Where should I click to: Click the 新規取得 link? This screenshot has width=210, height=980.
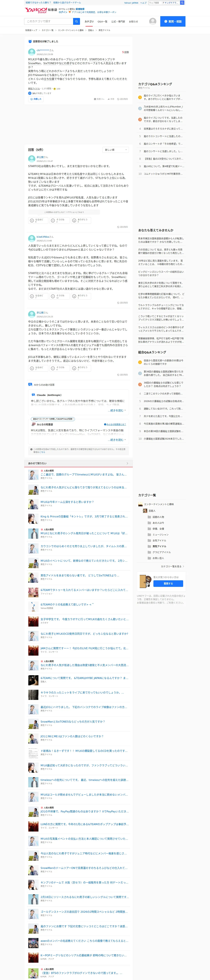(80, 9)
